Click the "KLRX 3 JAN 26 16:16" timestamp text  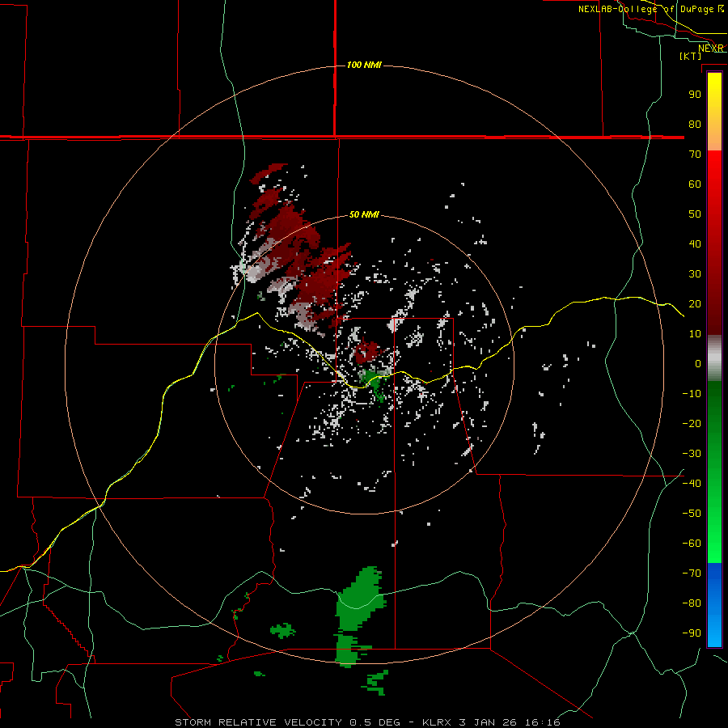pos(491,722)
